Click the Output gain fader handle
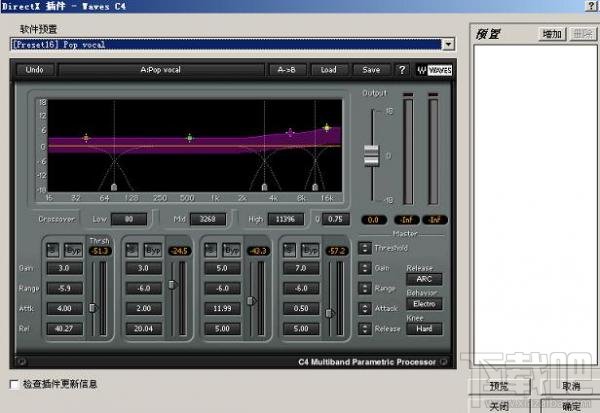 pyautogui.click(x=371, y=155)
